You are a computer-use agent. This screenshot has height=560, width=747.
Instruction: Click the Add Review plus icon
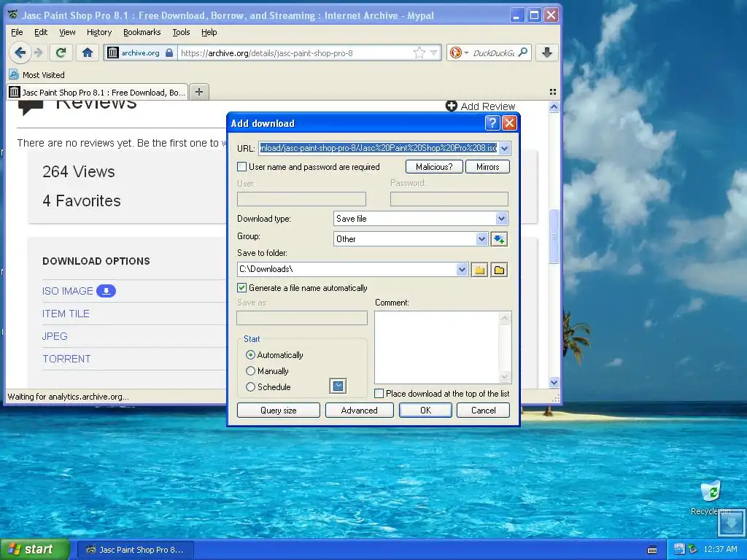451,106
